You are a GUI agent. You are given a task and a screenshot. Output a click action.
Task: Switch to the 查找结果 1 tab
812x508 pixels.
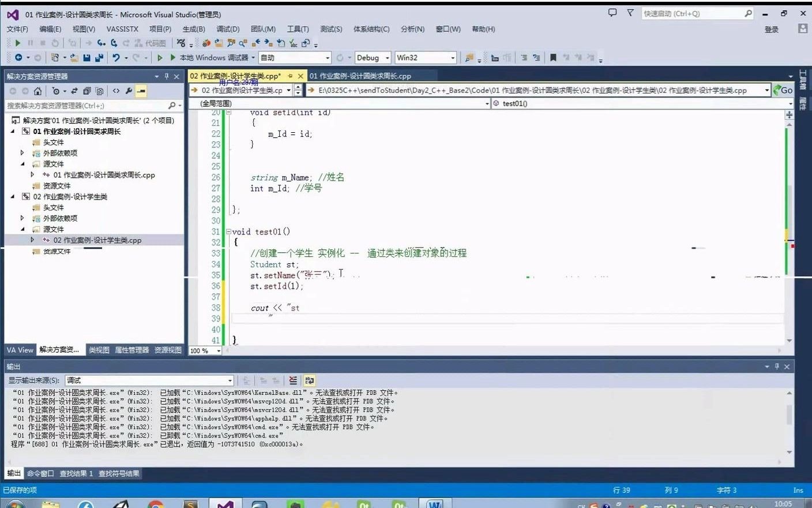tap(76, 473)
